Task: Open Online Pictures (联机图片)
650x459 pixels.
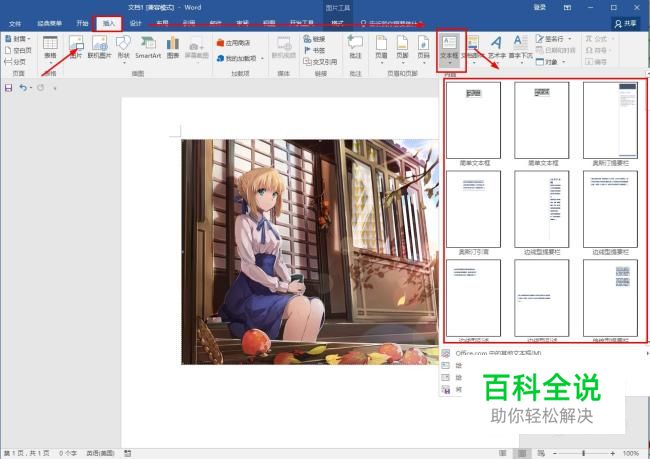Action: click(x=99, y=47)
